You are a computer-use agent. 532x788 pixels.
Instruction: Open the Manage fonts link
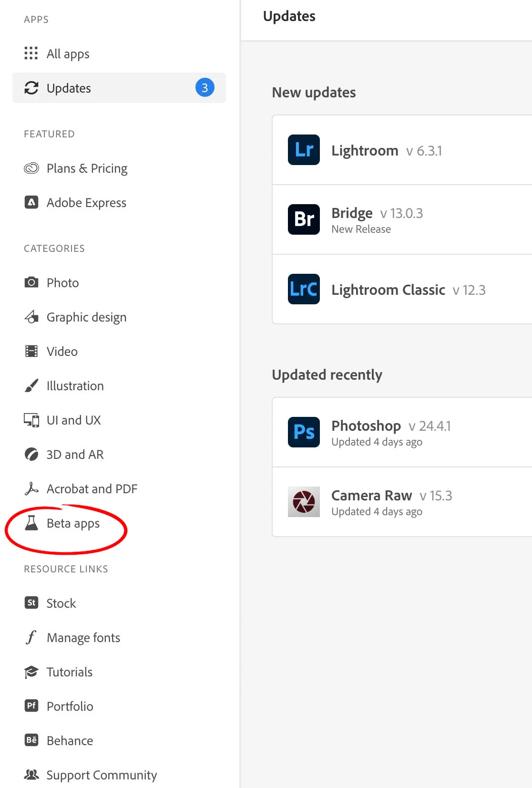coord(119,637)
